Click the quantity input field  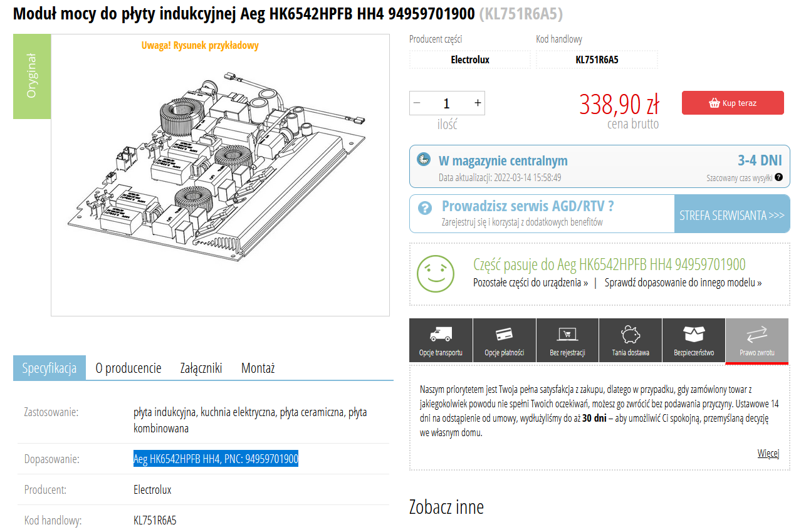(x=447, y=103)
